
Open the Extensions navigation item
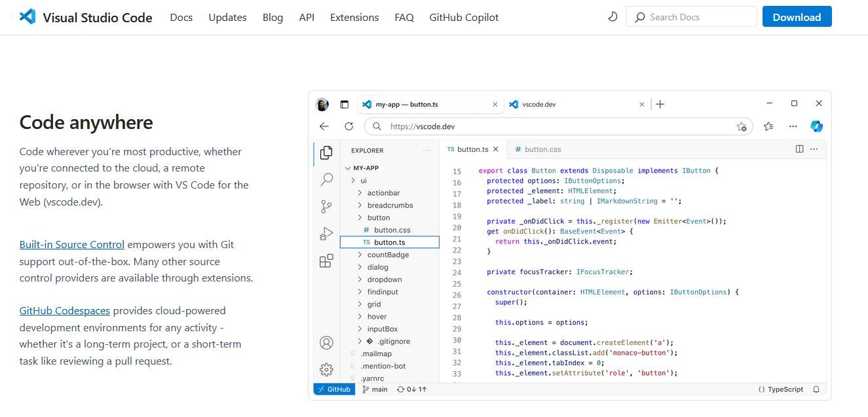coord(354,18)
